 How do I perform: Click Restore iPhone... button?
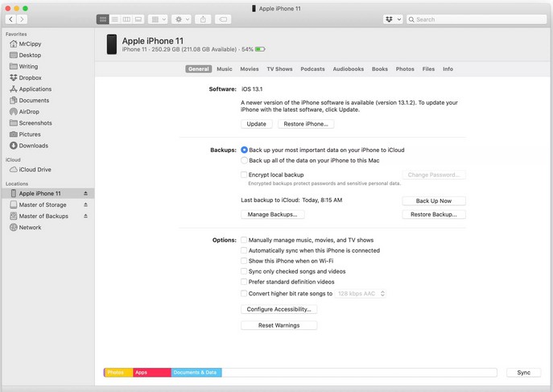coord(306,124)
